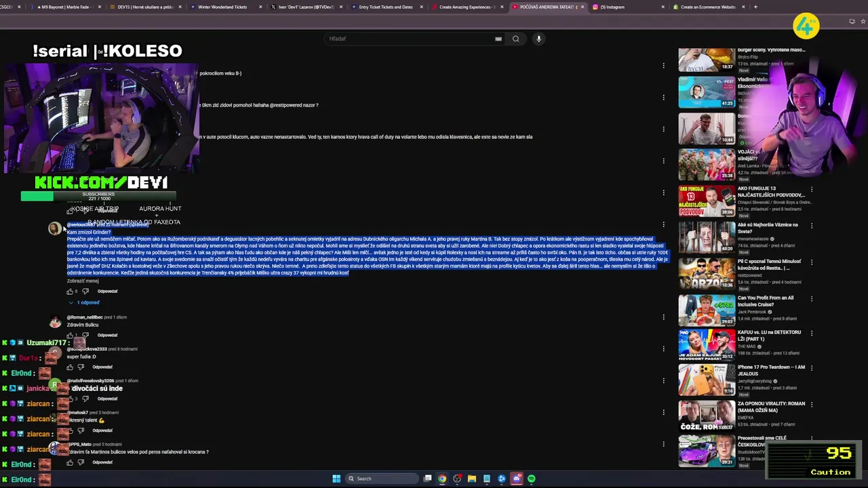
Task: Reply to @PPS_Mato comment
Action: click(x=102, y=462)
